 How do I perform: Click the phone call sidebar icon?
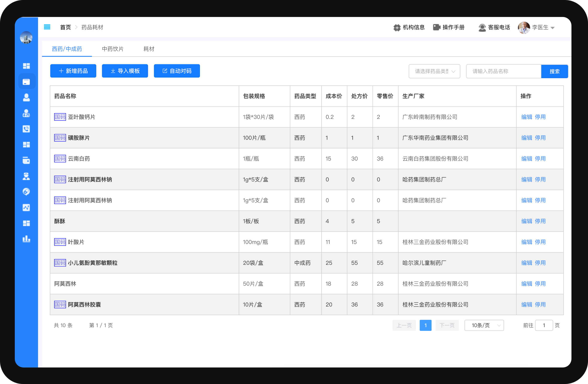26,129
